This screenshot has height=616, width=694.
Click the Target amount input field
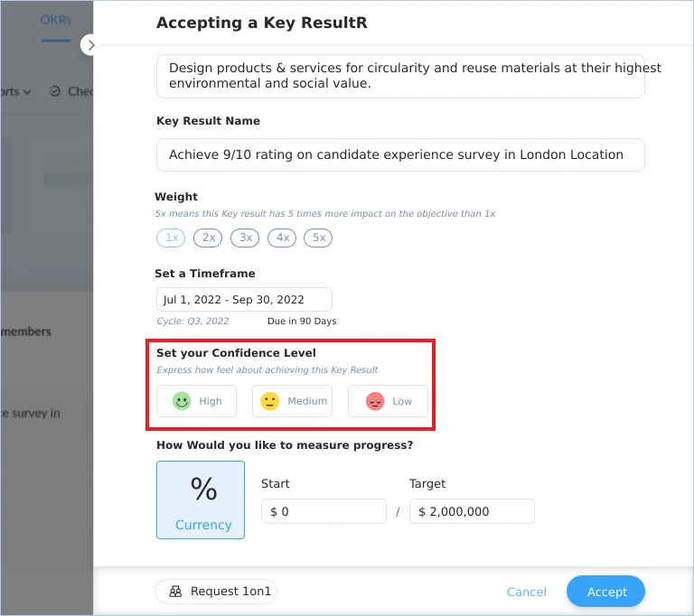(472, 511)
